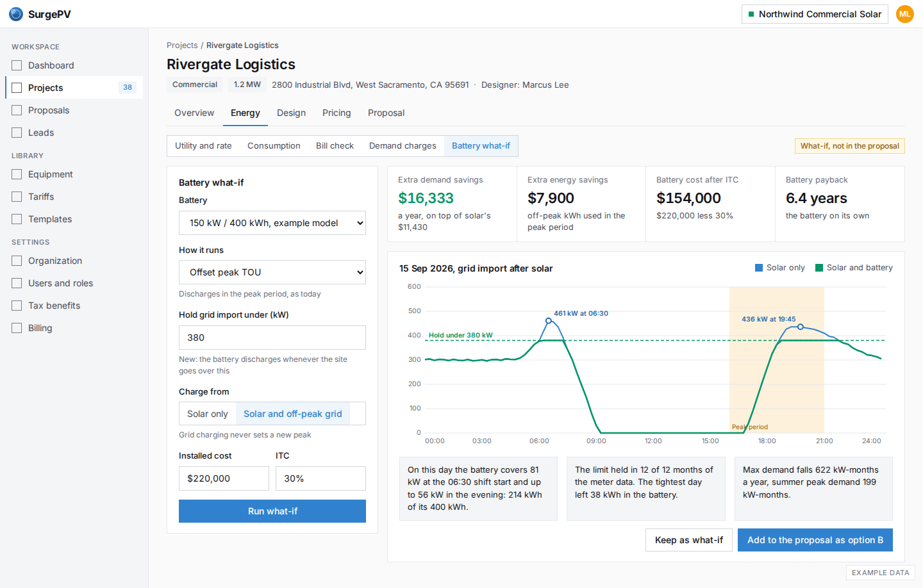Screen dimensions: 923x588
Task: Click the ITC percentage field
Action: point(320,478)
